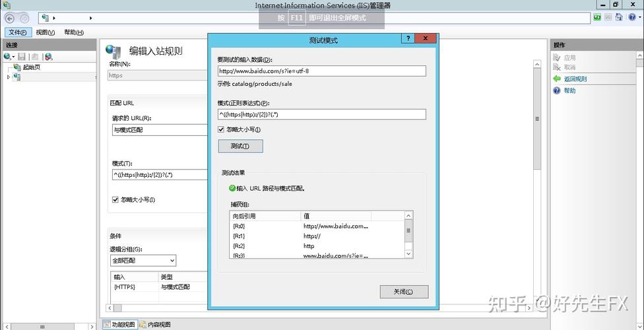Click 帮助 link in Actions pane
This screenshot has height=330, width=644.
click(x=569, y=90)
